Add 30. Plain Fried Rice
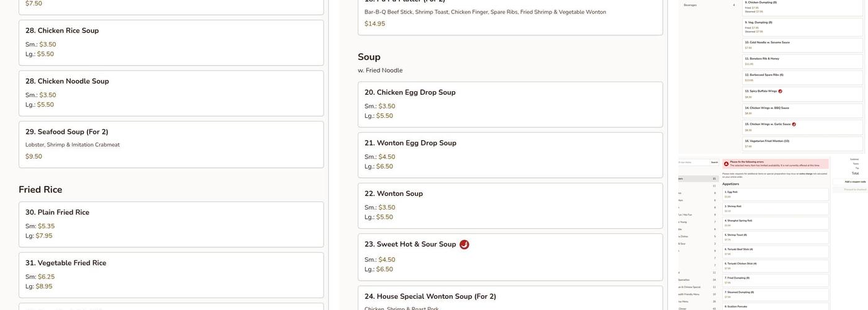Image resolution: width=868 pixels, height=310 pixels. tap(171, 224)
